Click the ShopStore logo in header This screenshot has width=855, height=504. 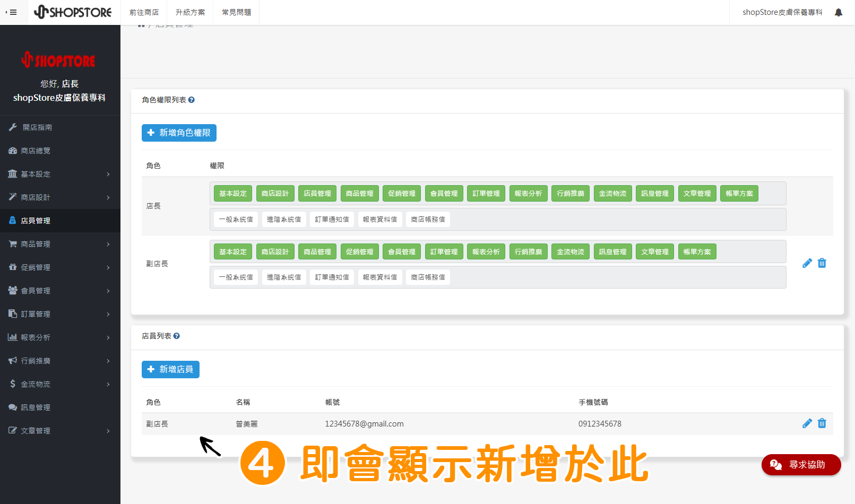pos(73,12)
